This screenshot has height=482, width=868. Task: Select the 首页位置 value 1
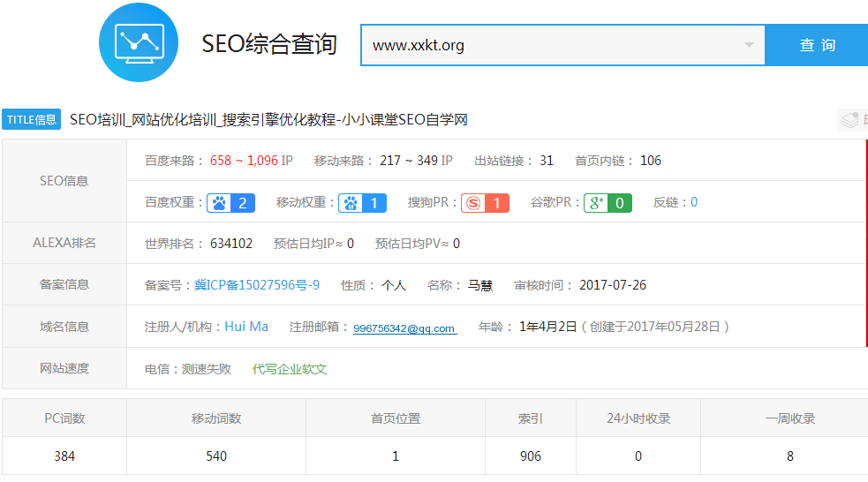396,456
